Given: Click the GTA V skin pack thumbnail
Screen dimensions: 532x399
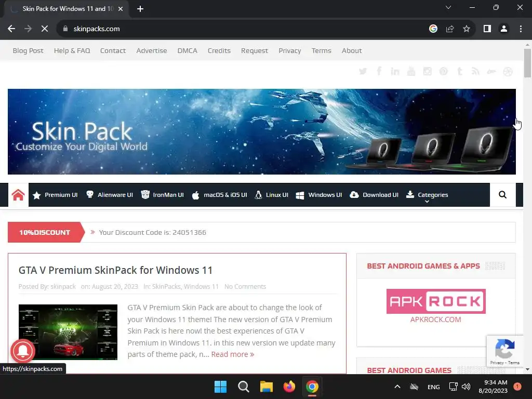Looking at the screenshot, I should click(x=68, y=332).
